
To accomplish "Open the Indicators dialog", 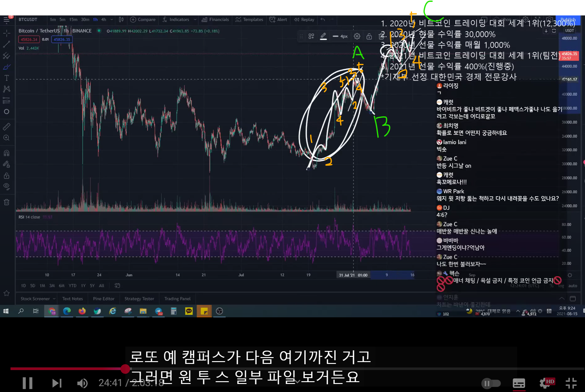I will (x=176, y=19).
